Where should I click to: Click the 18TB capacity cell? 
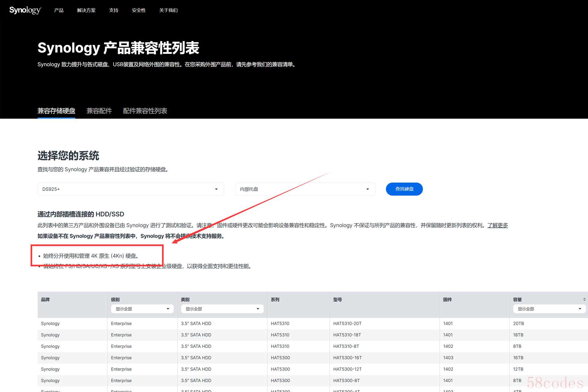(518, 335)
